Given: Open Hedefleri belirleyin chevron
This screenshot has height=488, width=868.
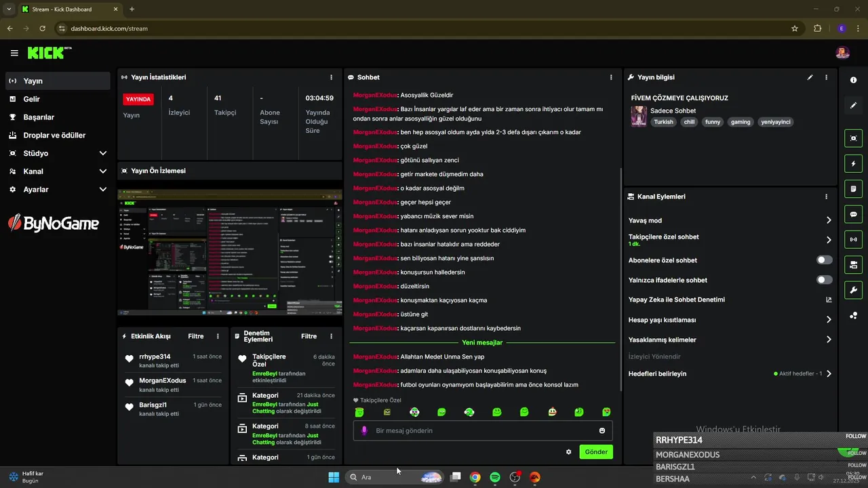Looking at the screenshot, I should pyautogui.click(x=829, y=373).
